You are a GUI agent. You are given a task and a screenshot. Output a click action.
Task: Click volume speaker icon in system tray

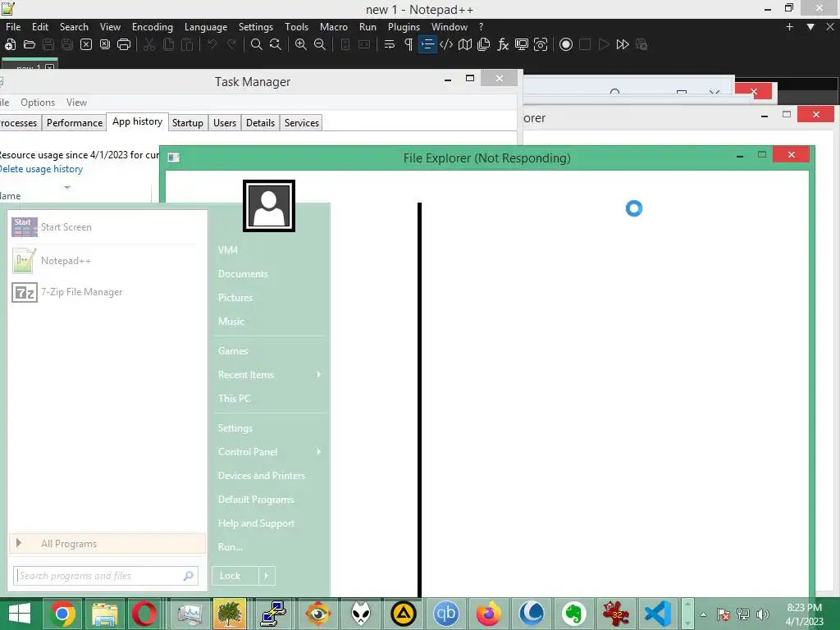[x=762, y=614]
